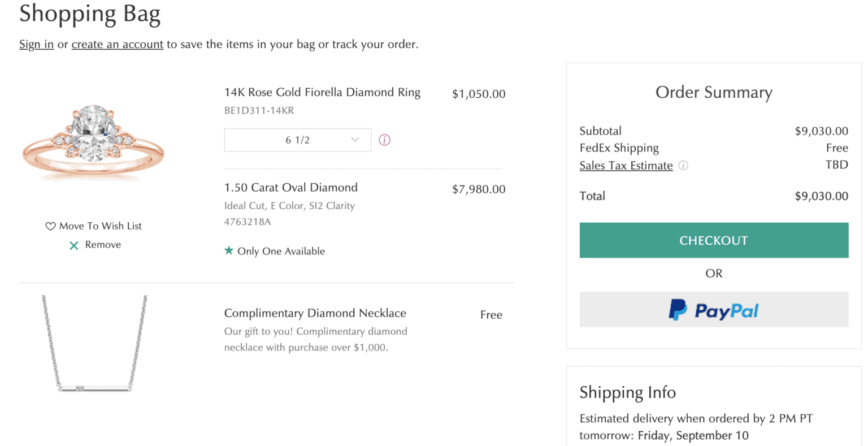This screenshot has height=446, width=868.
Task: Open the create an account link
Action: [117, 44]
